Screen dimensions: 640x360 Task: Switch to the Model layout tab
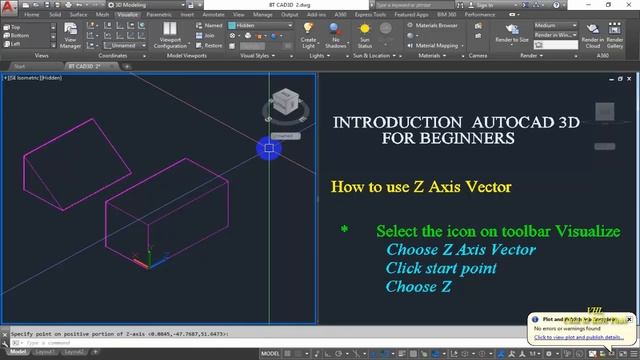(x=18, y=352)
